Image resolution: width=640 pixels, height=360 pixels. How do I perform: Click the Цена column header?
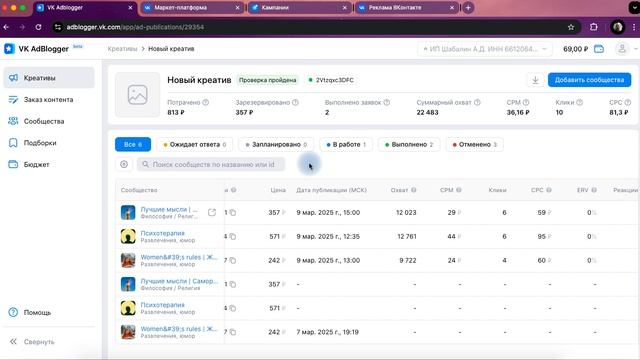278,190
